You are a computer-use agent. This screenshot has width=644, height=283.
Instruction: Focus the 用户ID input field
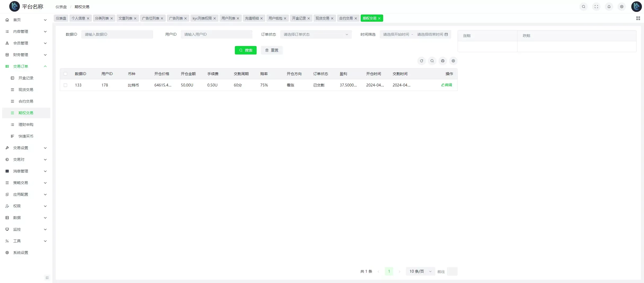click(217, 34)
